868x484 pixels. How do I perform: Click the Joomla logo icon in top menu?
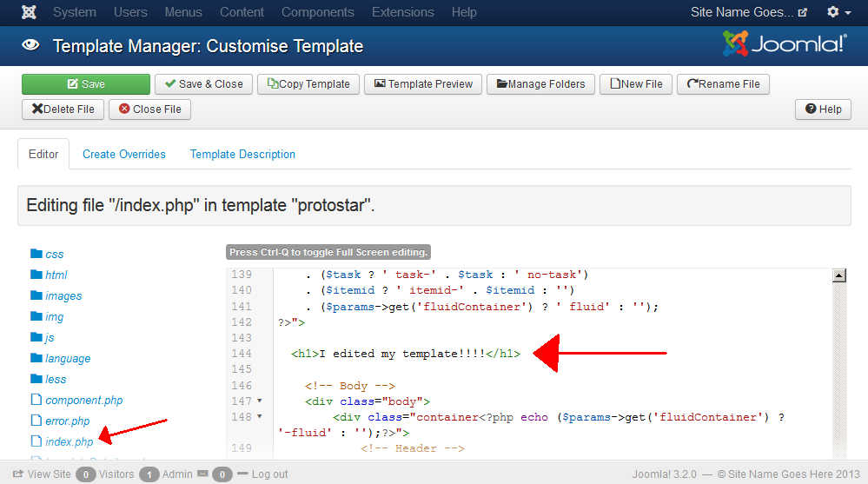coord(29,12)
